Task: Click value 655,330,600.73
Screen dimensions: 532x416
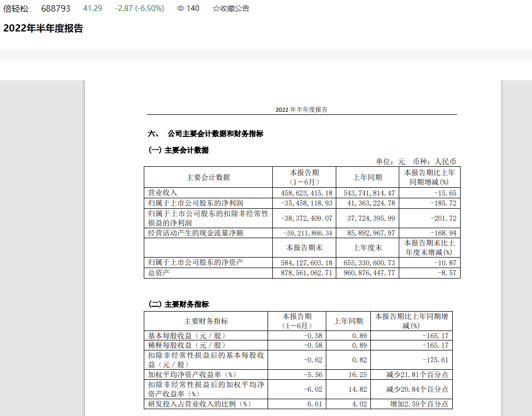Action: coord(369,263)
